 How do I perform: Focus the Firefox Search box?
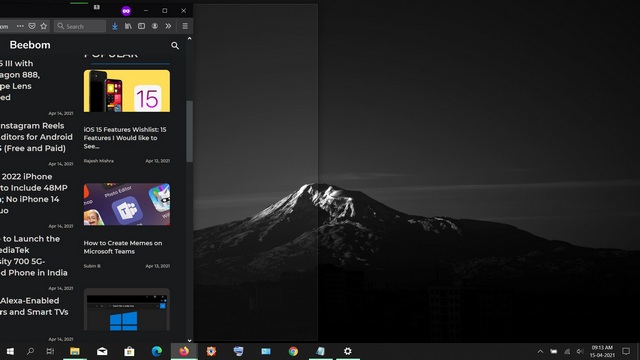coord(80,26)
